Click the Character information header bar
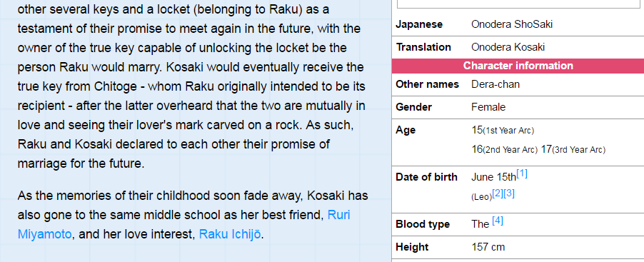 point(518,66)
